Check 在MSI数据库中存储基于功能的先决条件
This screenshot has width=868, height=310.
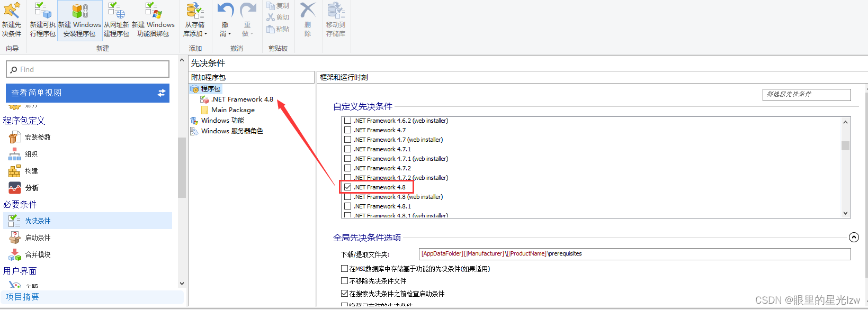pos(345,269)
